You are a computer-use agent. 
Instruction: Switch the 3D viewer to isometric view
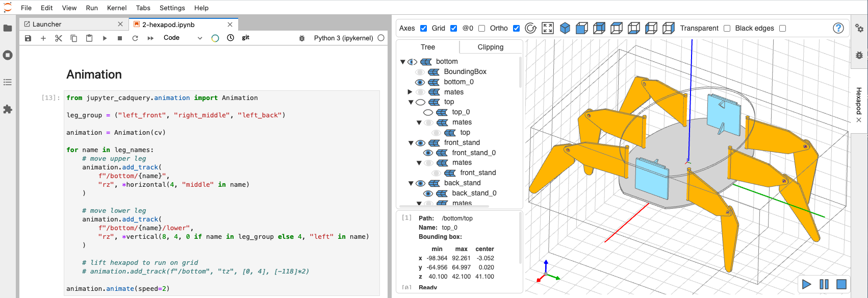click(565, 28)
